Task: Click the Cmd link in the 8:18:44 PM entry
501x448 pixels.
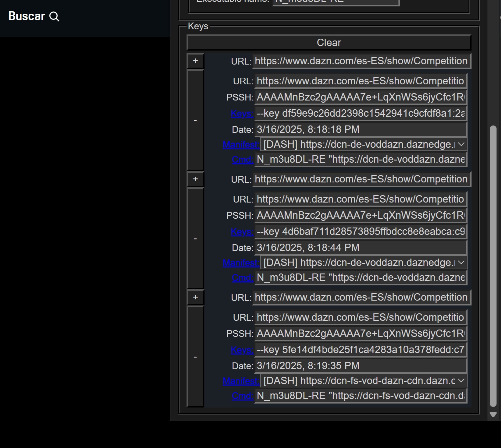Action: [x=243, y=278]
